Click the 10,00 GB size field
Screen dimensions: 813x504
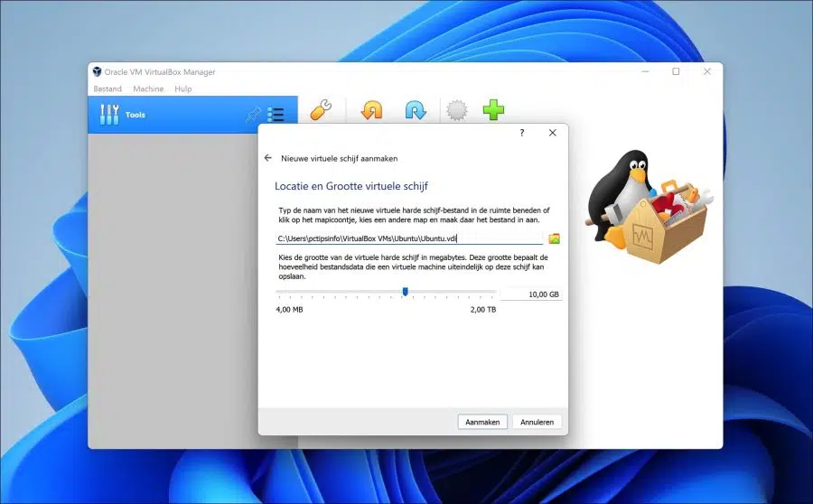531,294
